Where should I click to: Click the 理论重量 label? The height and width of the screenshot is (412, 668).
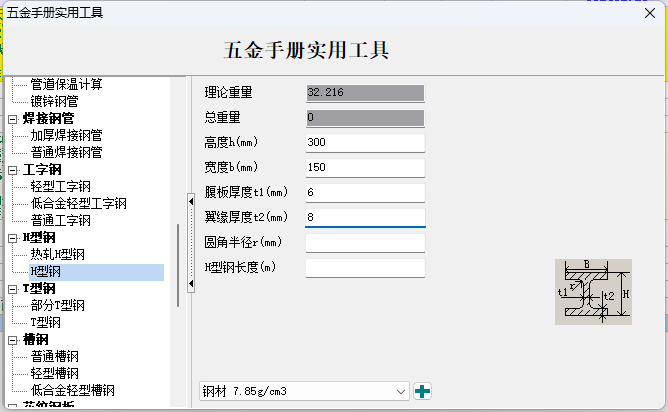coord(228,92)
